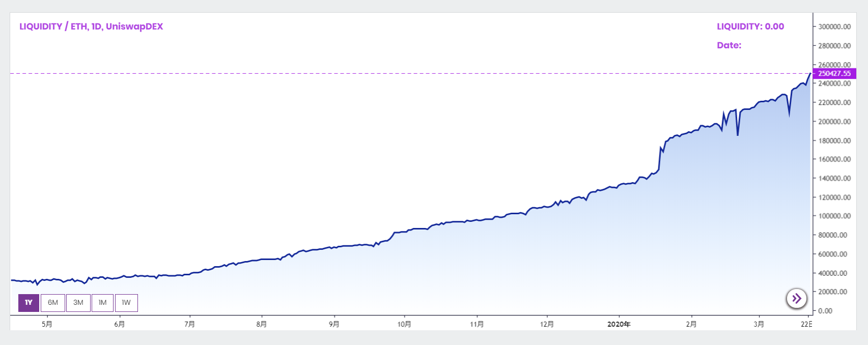Select the 3月 time axis marker
The image size is (868, 345).
click(x=759, y=324)
